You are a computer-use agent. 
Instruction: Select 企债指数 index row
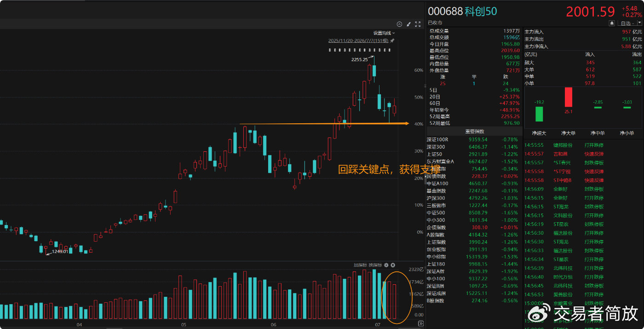tap(474, 227)
